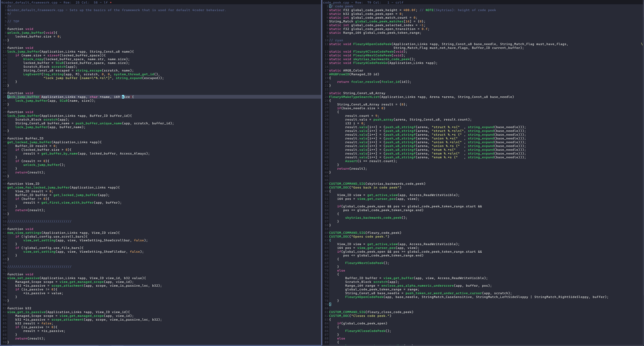Click 'system_thread_get_id()' text
The width and height of the screenshot is (644, 346).
[136, 74]
